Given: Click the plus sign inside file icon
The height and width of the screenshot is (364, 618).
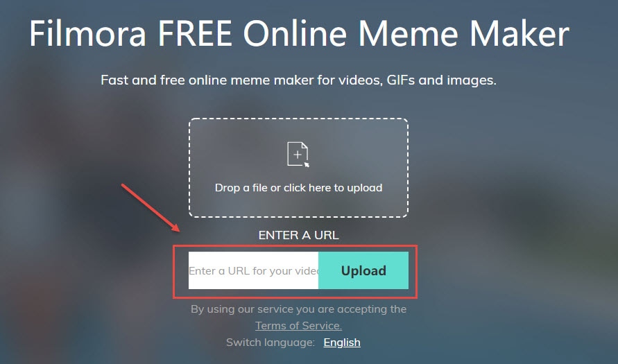Looking at the screenshot, I should [x=298, y=155].
